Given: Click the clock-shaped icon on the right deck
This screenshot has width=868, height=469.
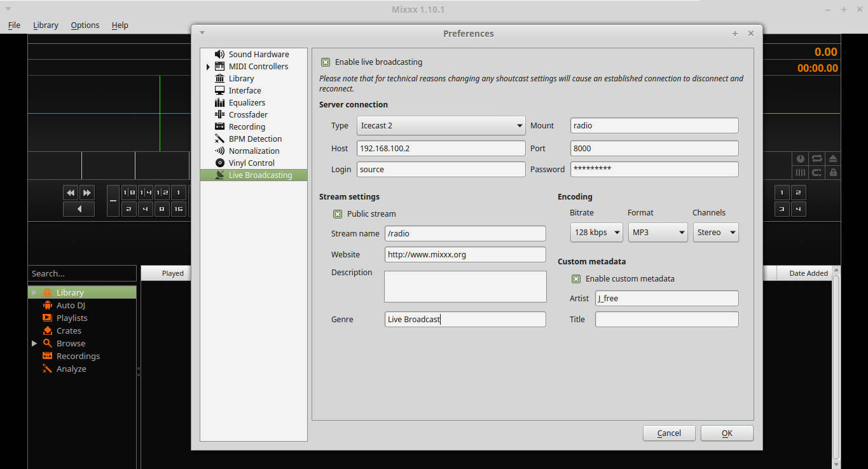Looking at the screenshot, I should coord(801,158).
